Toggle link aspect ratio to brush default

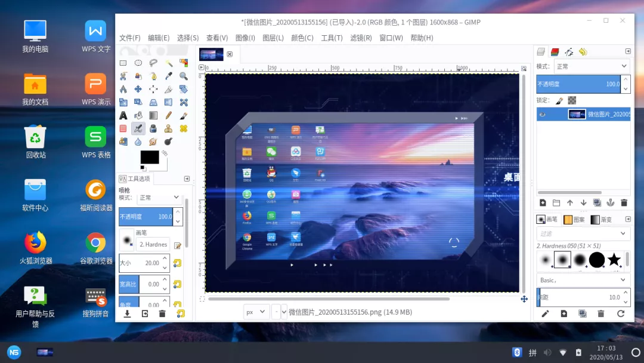click(x=178, y=284)
